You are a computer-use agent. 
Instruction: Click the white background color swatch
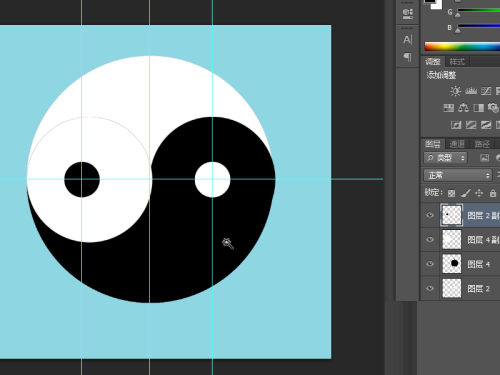(438, 5)
